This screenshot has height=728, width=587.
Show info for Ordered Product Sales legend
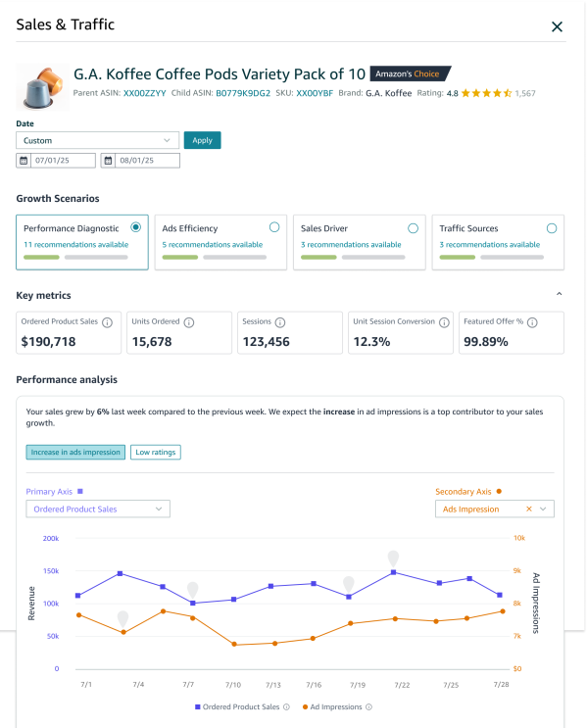click(286, 707)
